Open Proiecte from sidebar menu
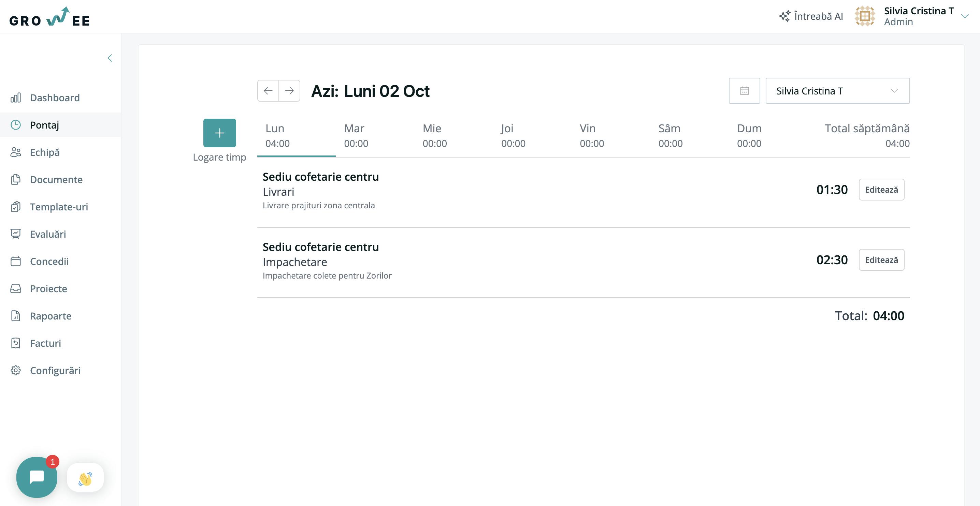 tap(48, 288)
